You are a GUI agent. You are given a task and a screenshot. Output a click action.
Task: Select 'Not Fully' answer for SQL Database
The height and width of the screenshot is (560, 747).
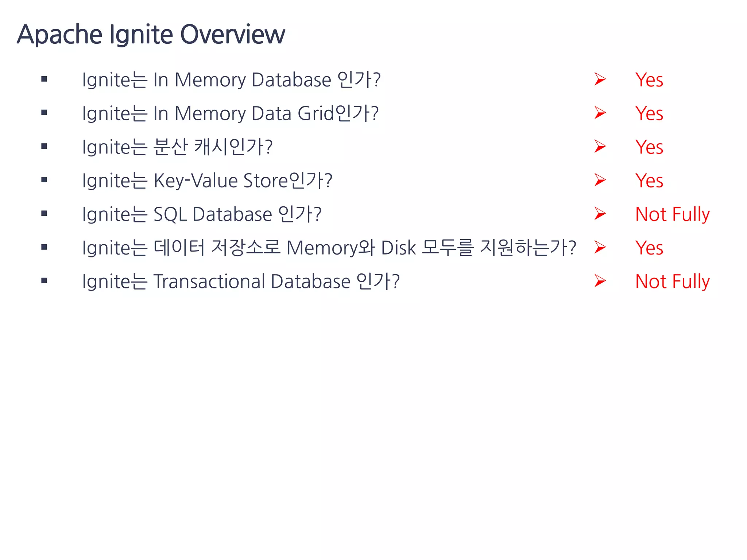(x=672, y=214)
